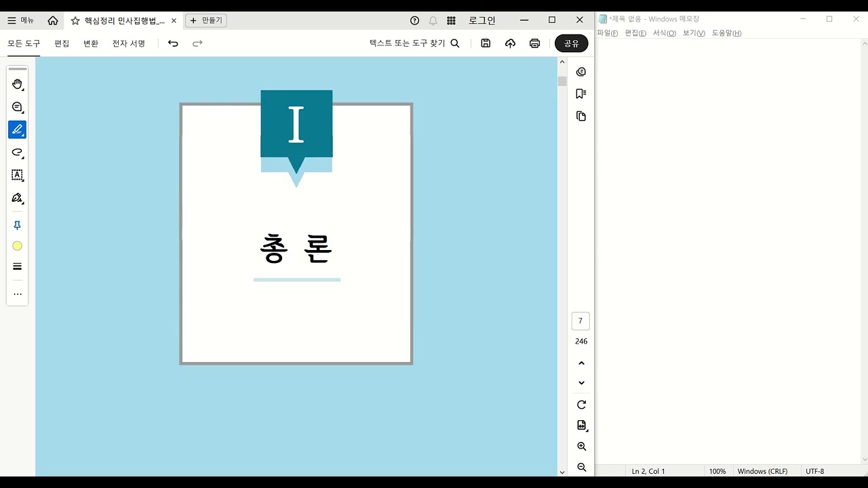
Task: Star the 핵심정리 민사집행법 document tab
Action: [x=75, y=21]
